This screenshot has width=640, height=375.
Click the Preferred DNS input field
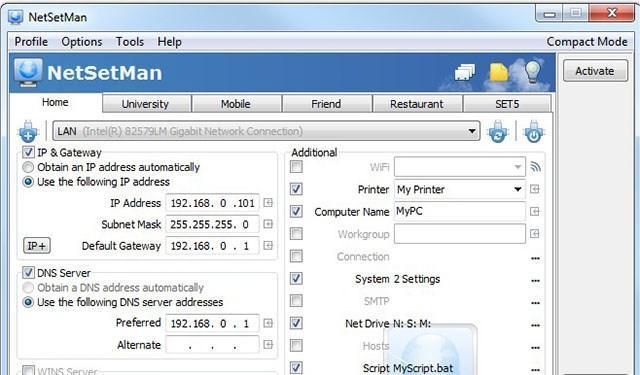[x=212, y=324]
